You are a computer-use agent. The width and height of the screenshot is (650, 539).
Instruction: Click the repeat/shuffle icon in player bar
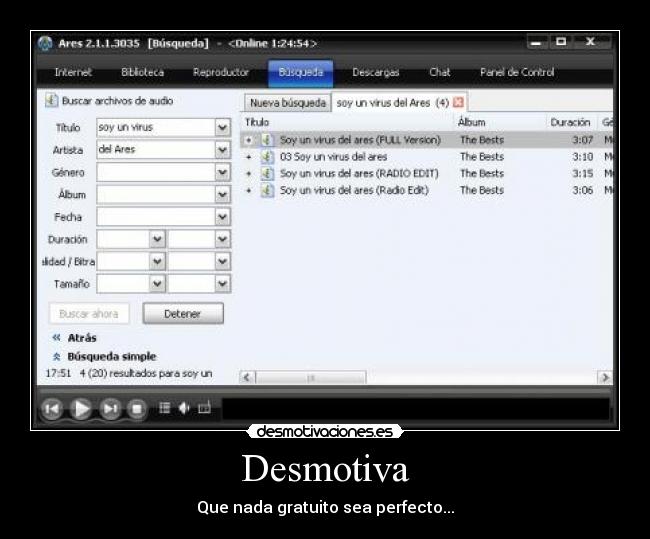(204, 408)
